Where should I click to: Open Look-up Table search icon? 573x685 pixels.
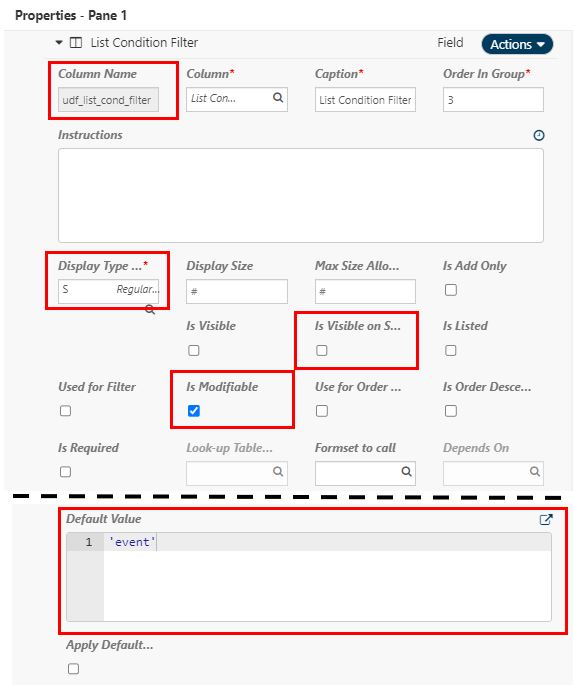pos(278,471)
